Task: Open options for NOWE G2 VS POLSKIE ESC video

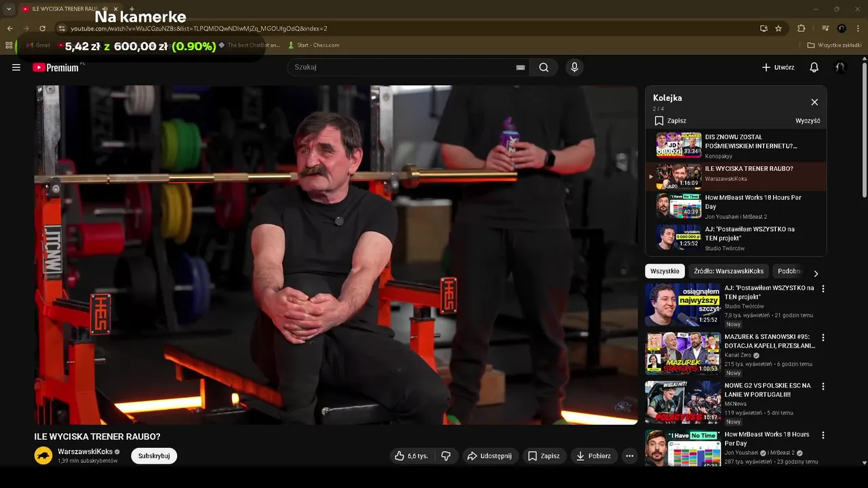Action: (x=823, y=386)
